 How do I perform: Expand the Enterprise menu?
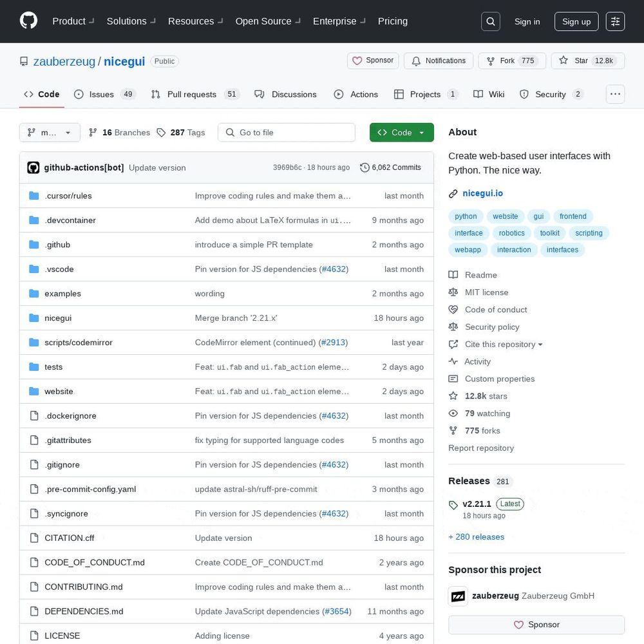point(339,21)
